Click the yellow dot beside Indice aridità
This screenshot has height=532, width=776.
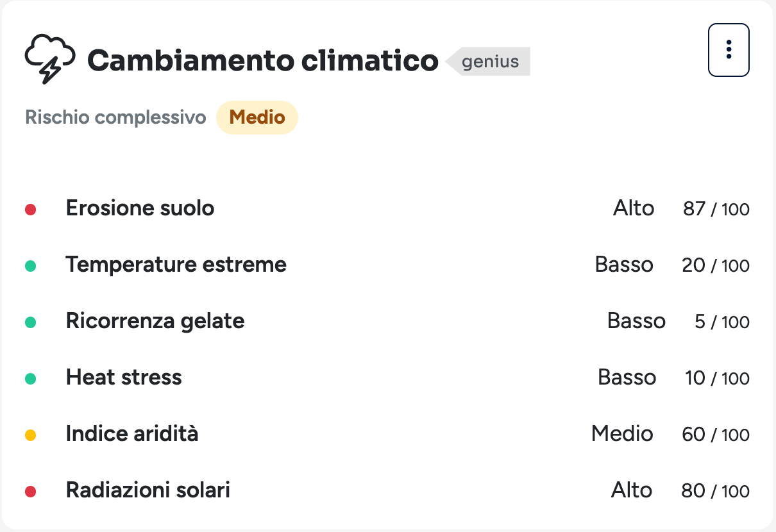tap(30, 435)
